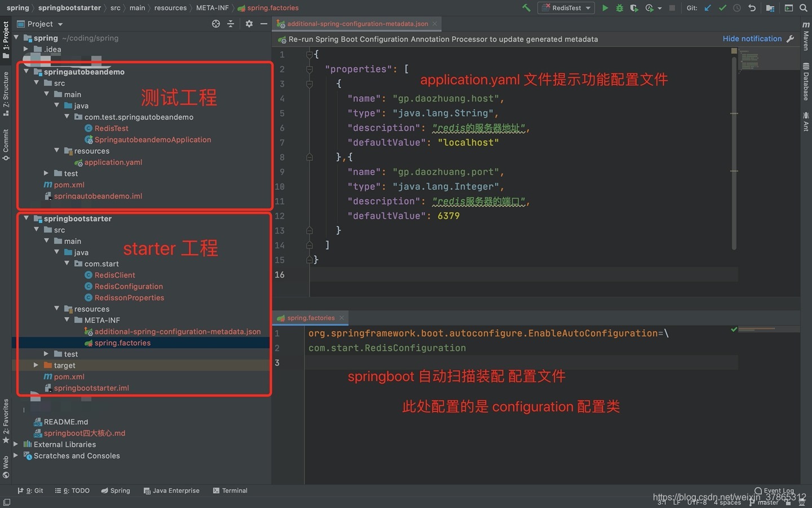The width and height of the screenshot is (812, 508).
Task: Open Search Everywhere magnifier
Action: pyautogui.click(x=804, y=8)
